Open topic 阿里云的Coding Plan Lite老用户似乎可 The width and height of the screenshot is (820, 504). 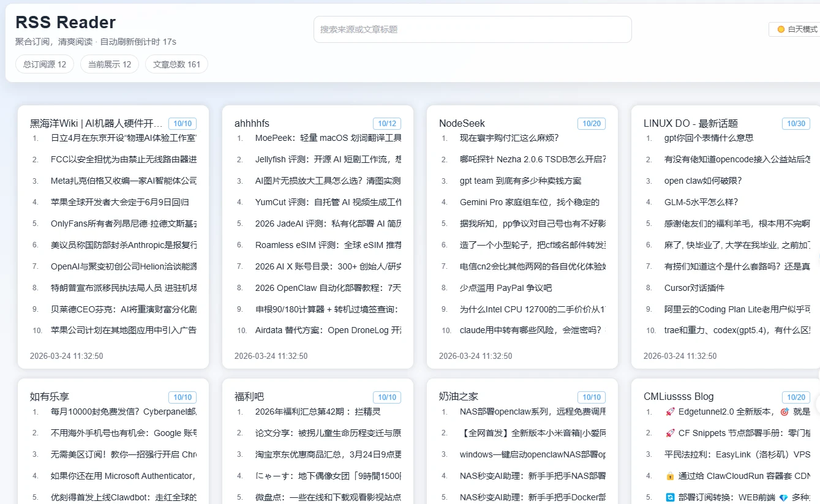pyautogui.click(x=737, y=309)
